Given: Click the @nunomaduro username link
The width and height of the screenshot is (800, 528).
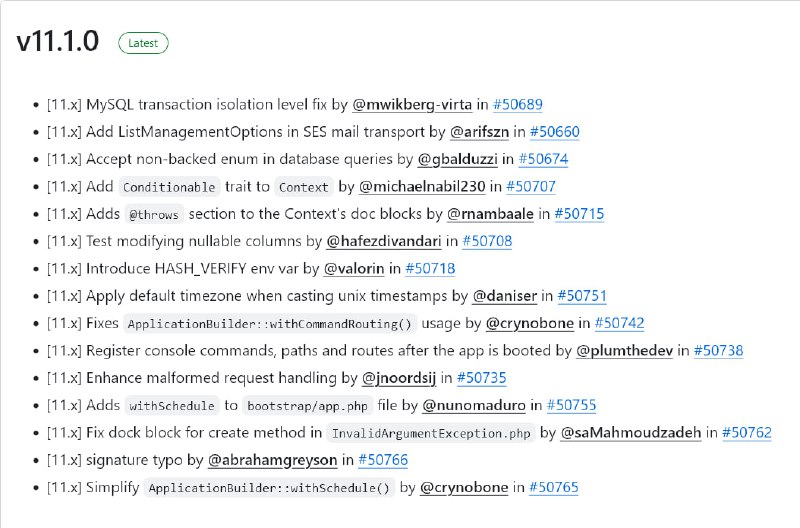Looking at the screenshot, I should [x=474, y=406].
